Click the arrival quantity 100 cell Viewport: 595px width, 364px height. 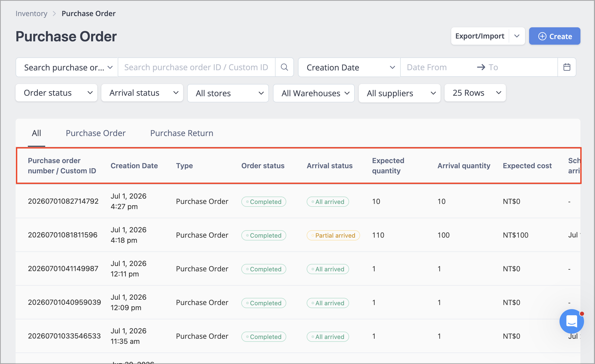pos(444,235)
